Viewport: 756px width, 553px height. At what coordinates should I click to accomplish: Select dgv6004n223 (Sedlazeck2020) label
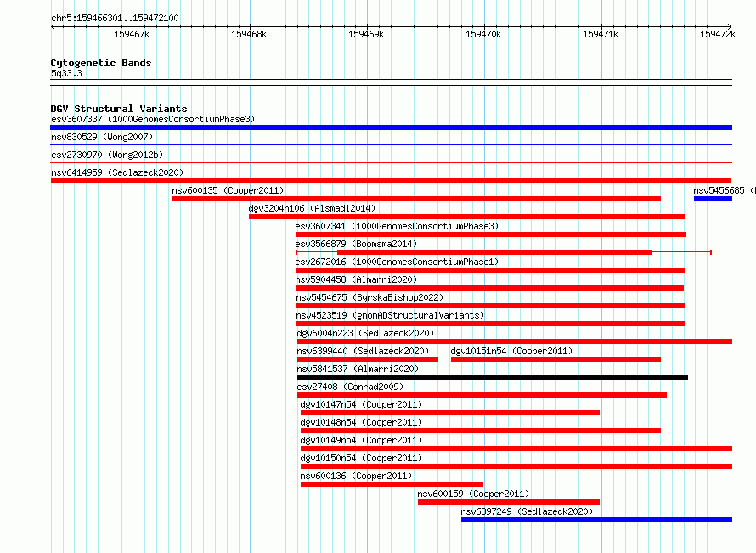(x=365, y=333)
